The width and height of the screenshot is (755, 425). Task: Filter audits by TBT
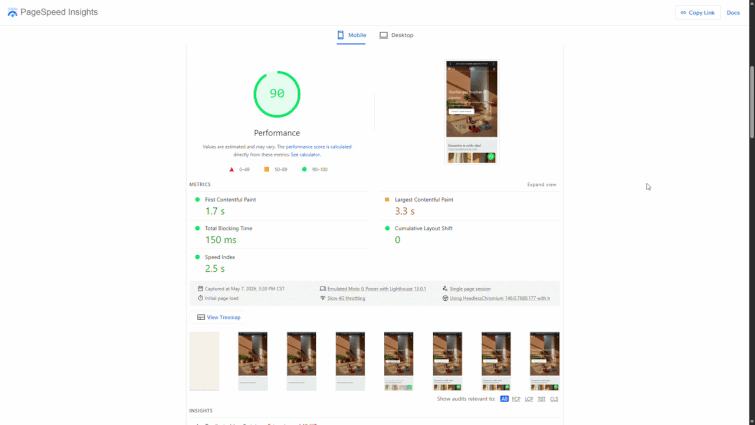click(x=541, y=399)
